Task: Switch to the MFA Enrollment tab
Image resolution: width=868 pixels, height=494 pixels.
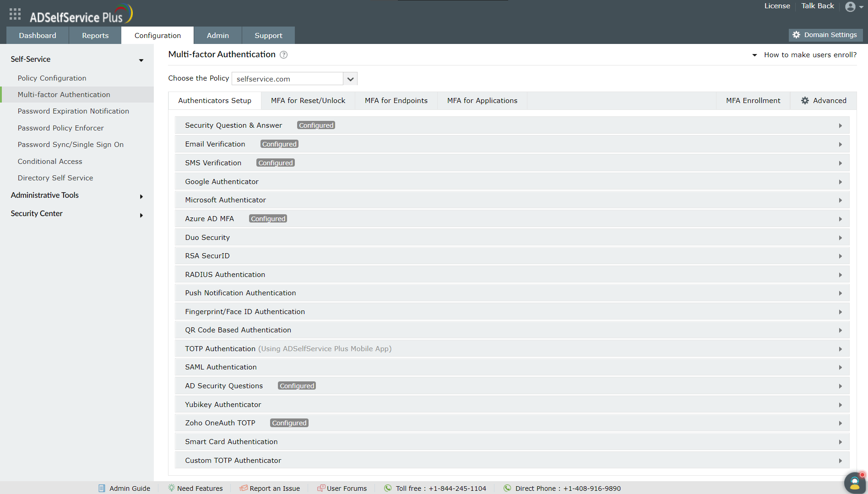Action: [753, 101]
